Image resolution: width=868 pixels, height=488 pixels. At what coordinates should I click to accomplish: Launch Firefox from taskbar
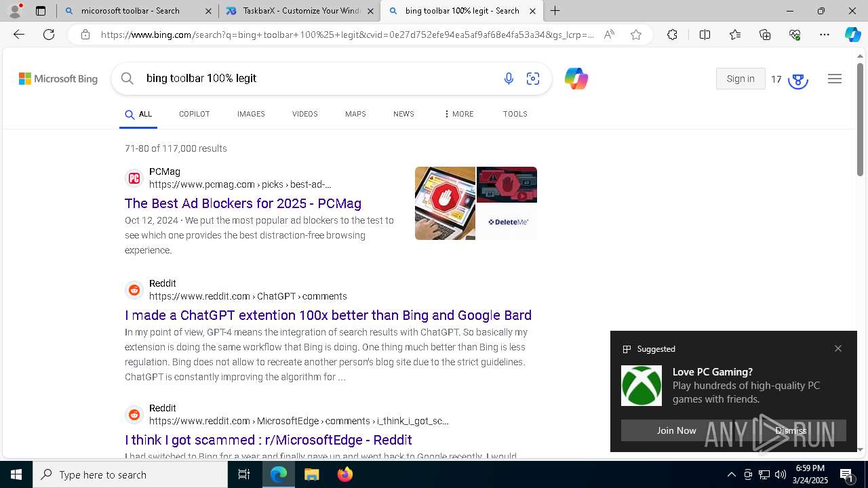[345, 474]
